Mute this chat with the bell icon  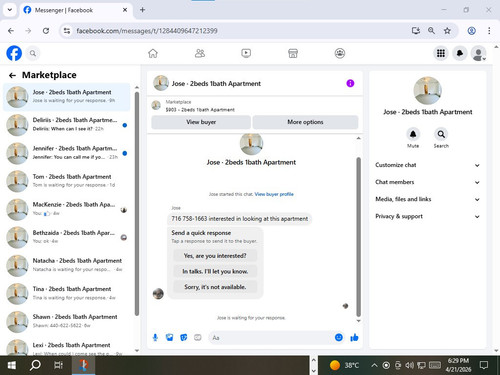pos(413,134)
